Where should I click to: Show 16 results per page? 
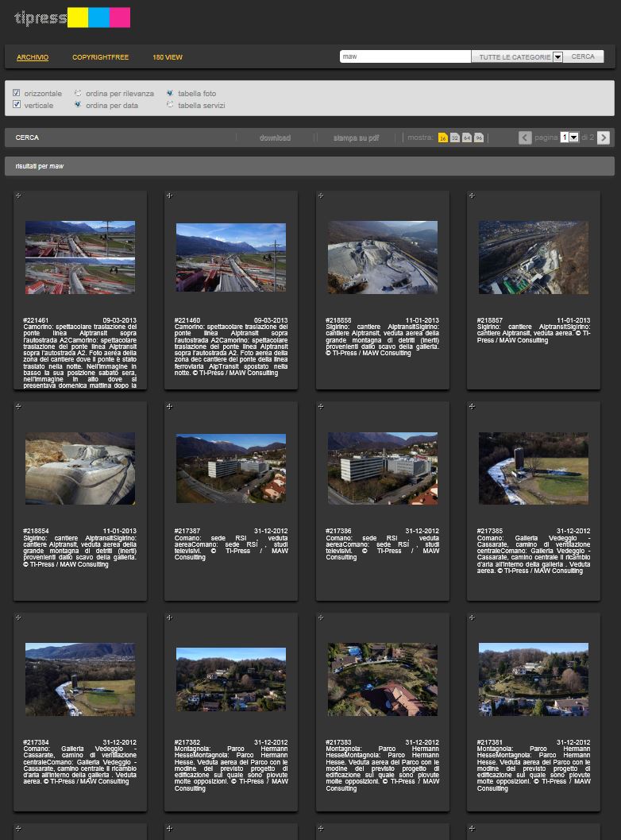[x=443, y=137]
